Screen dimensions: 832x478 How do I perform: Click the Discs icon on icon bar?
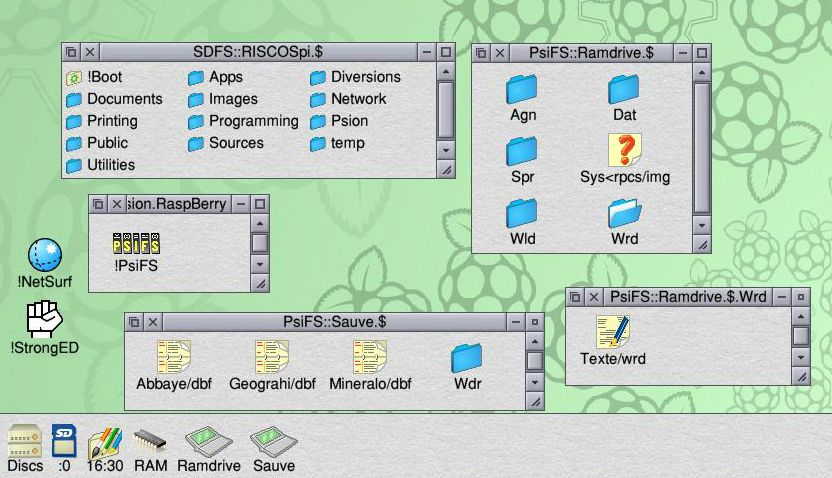tap(25, 449)
